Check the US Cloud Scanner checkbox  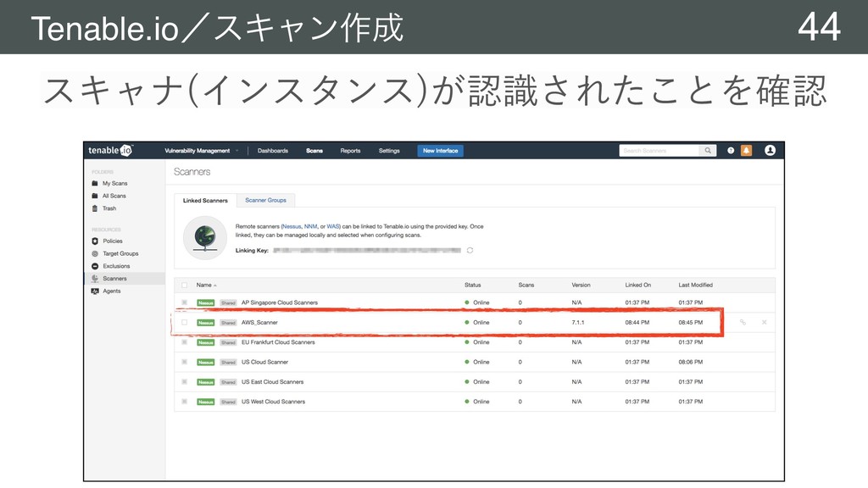click(184, 362)
